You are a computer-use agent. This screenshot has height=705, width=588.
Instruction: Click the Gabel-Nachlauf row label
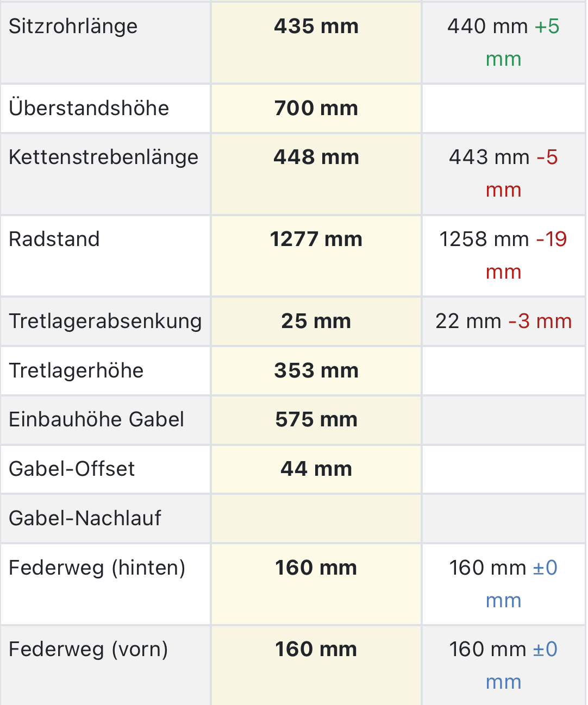point(85,519)
